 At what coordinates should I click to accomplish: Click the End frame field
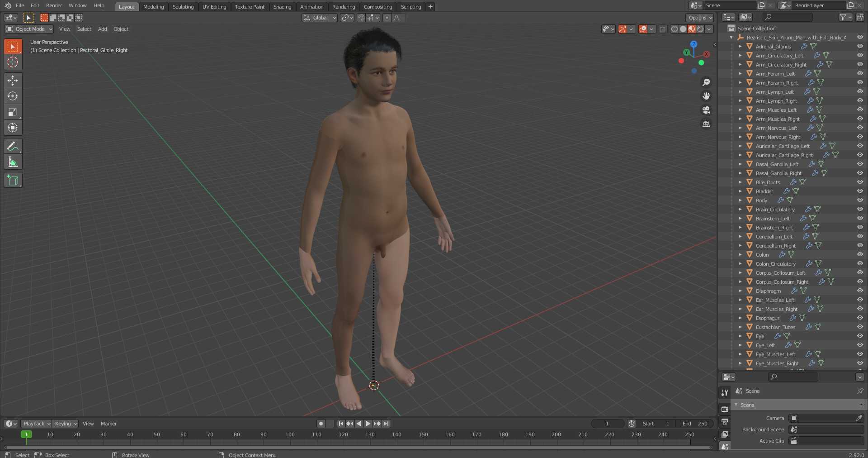tap(695, 424)
